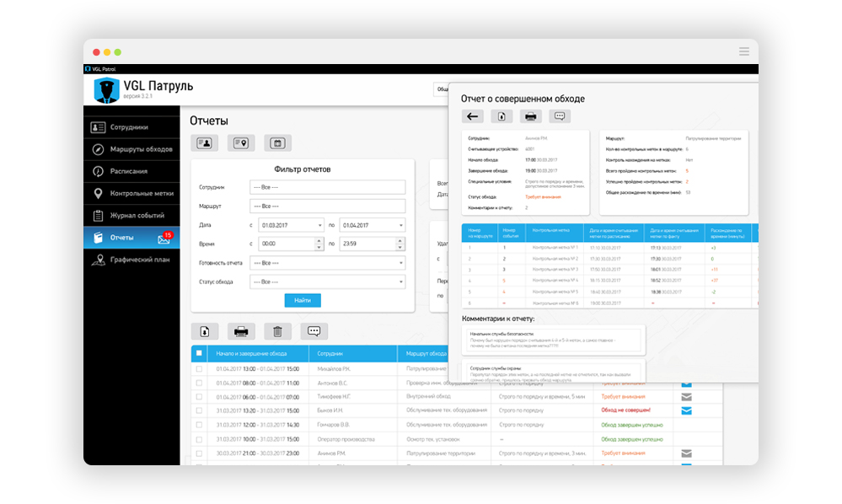
Task: Click the Сотрудник filter field
Action: tap(328, 187)
